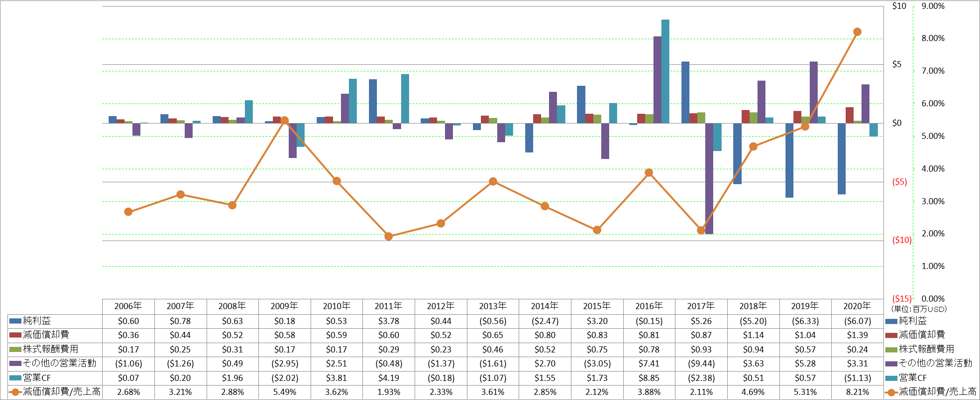The width and height of the screenshot is (980, 400).
Task: Click the 2011 営業CF value $4.19
Action: (x=389, y=378)
